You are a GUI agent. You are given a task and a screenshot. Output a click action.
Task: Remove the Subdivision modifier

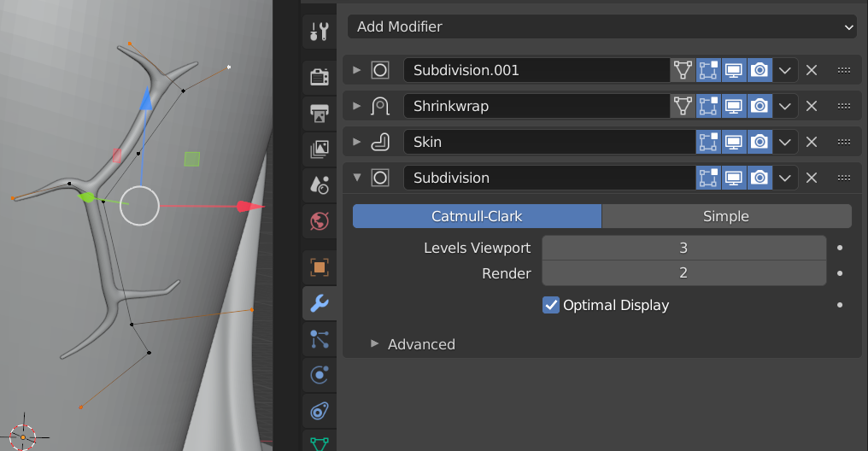pos(812,178)
